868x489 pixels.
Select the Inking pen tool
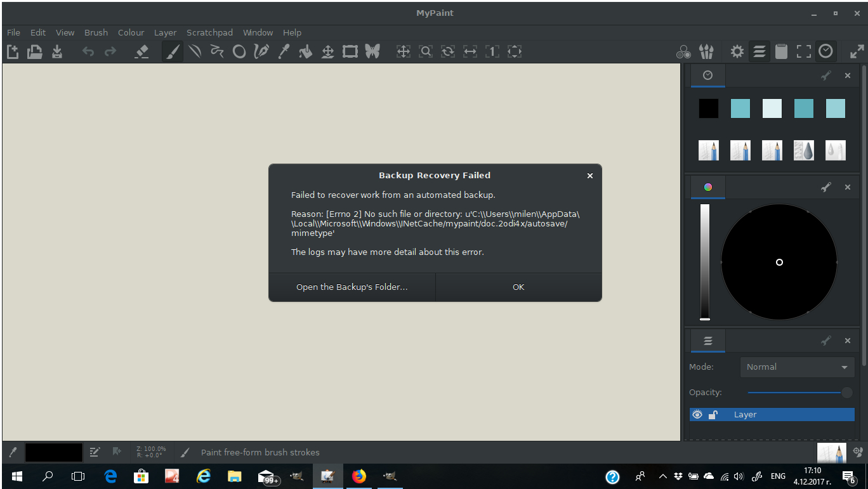[261, 51]
